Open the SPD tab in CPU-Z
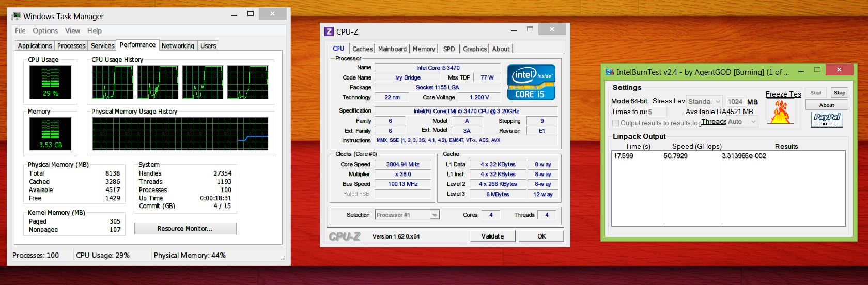This screenshot has height=285, width=868. [449, 49]
